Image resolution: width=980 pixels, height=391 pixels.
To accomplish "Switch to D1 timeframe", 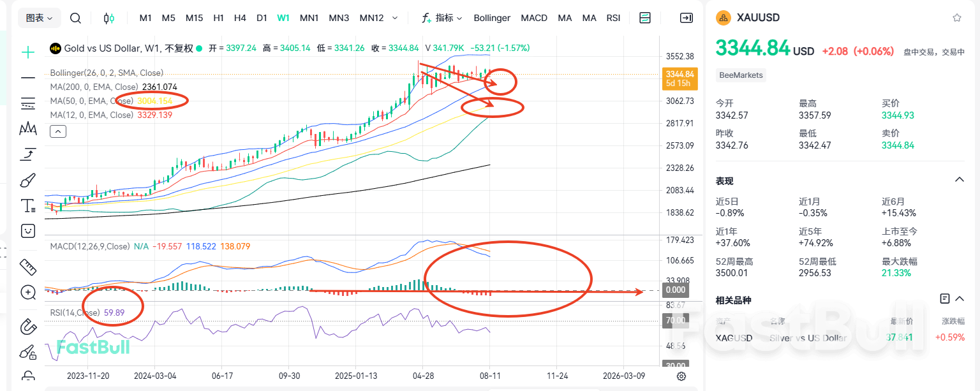I will coord(262,18).
